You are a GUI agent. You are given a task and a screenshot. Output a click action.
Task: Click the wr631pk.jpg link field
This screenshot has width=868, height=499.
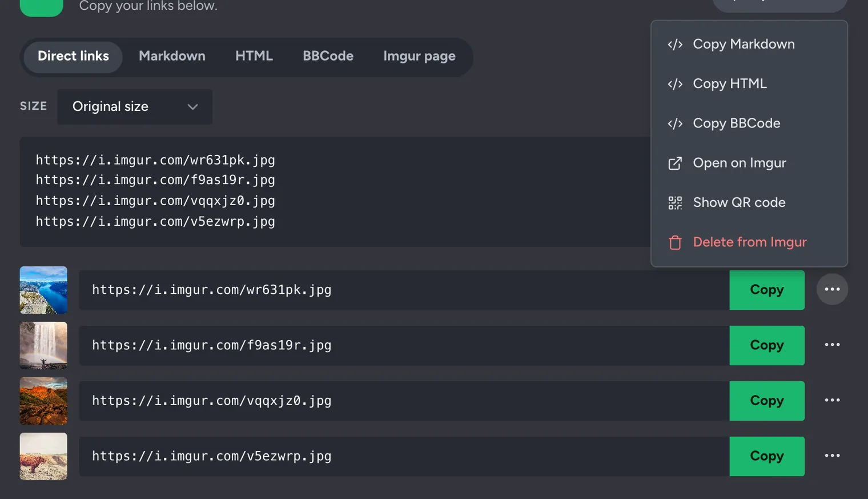[x=404, y=290]
